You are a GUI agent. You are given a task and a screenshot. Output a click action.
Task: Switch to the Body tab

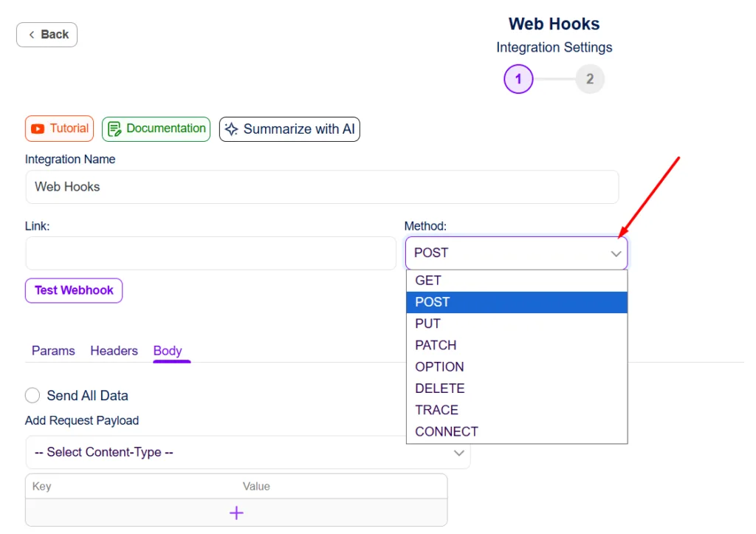point(168,351)
